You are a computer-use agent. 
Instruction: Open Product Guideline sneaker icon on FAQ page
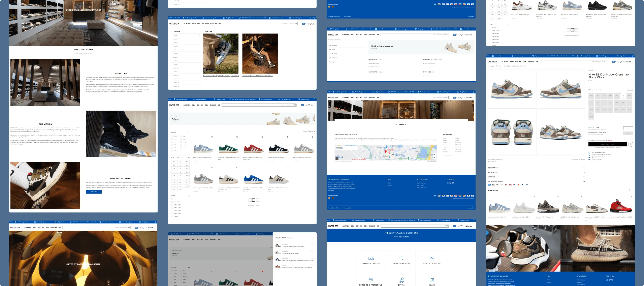[432, 258]
